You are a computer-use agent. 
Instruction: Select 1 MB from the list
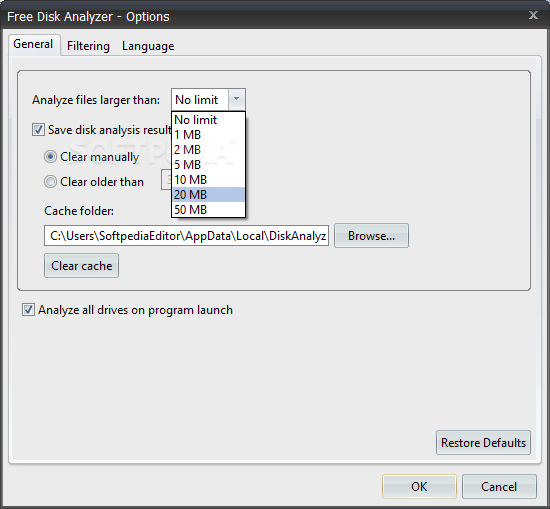[208, 135]
